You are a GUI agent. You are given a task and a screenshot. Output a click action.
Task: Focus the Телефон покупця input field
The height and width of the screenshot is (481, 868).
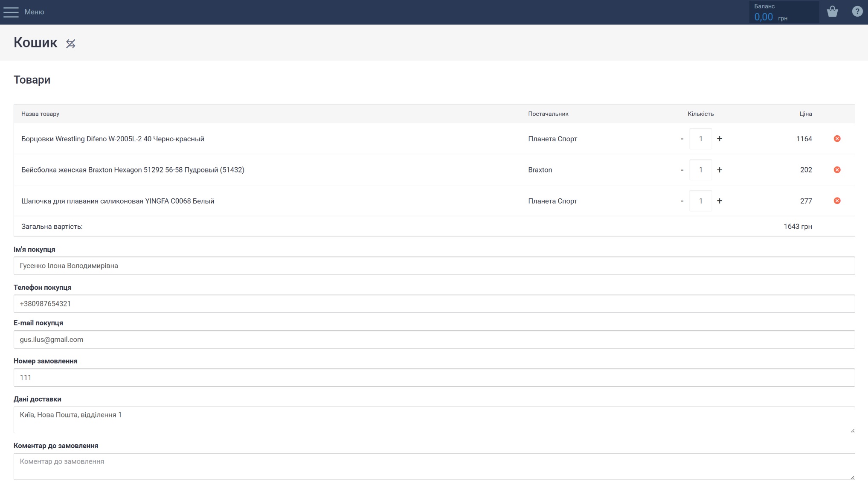(434, 304)
